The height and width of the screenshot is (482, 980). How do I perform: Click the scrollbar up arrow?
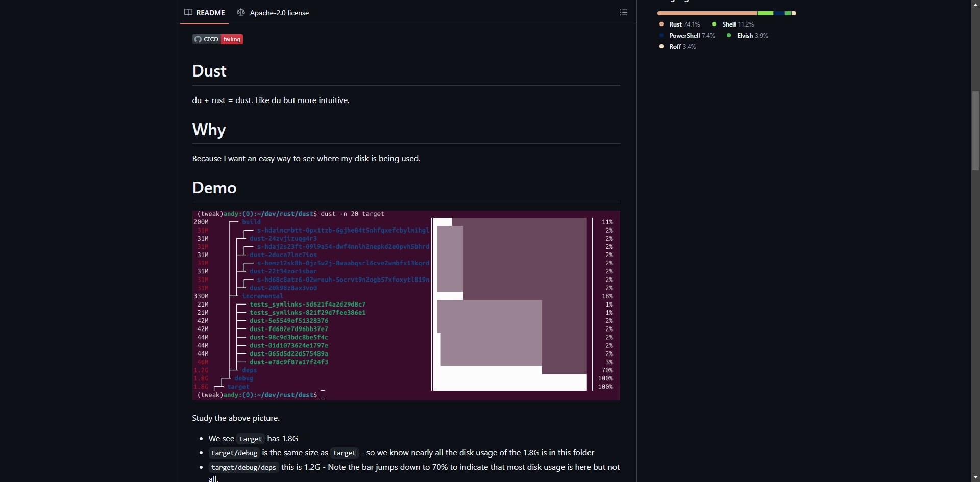[975, 4]
